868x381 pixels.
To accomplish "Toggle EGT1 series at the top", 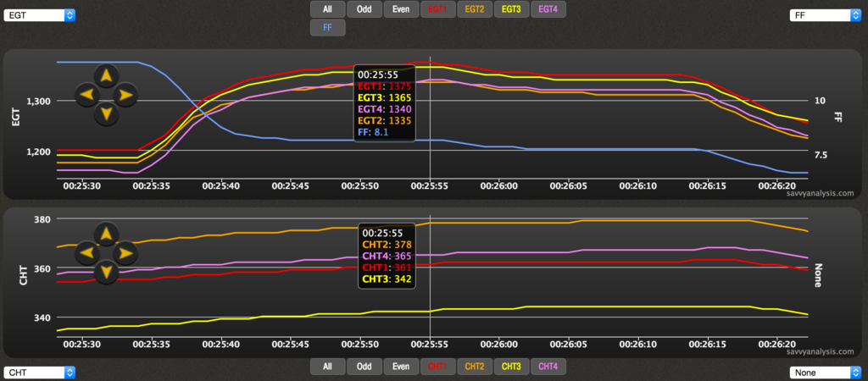I will [438, 9].
